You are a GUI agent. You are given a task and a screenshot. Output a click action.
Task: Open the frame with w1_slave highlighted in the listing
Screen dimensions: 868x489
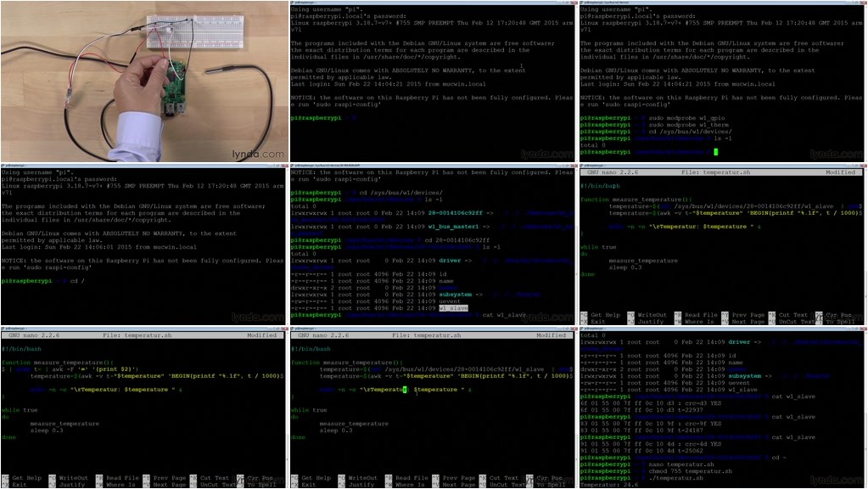[434, 244]
